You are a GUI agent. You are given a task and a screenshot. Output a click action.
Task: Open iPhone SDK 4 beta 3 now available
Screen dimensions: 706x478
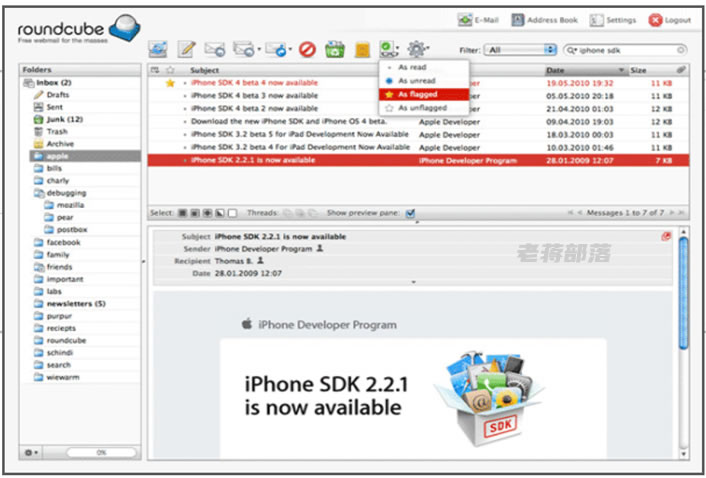[x=254, y=96]
